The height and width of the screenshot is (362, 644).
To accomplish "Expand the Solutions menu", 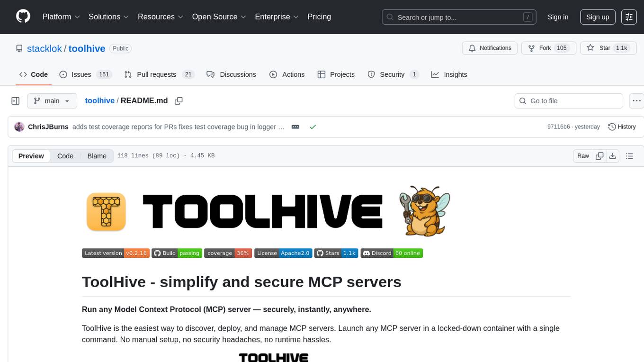I will tap(108, 17).
